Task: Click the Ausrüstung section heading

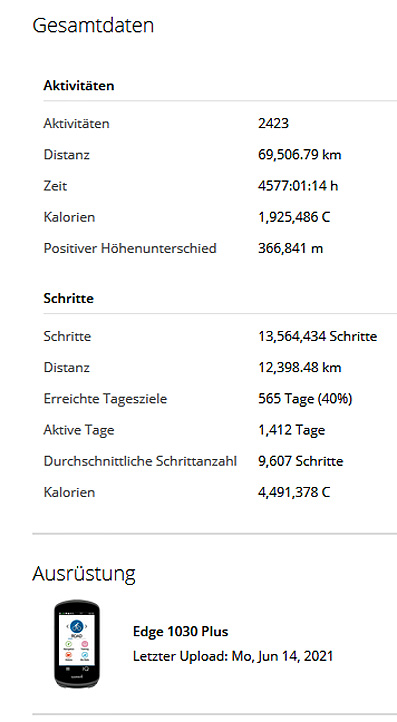Action: (x=84, y=574)
